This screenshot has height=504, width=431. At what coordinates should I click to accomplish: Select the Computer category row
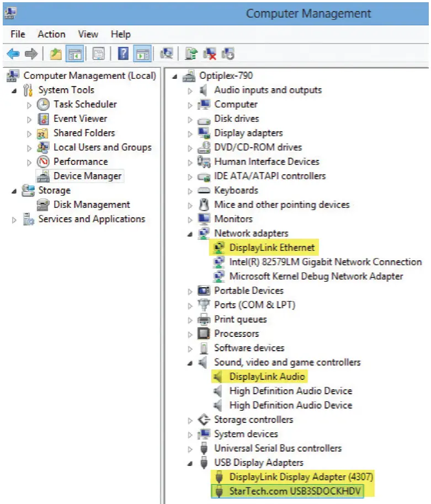pyautogui.click(x=236, y=104)
